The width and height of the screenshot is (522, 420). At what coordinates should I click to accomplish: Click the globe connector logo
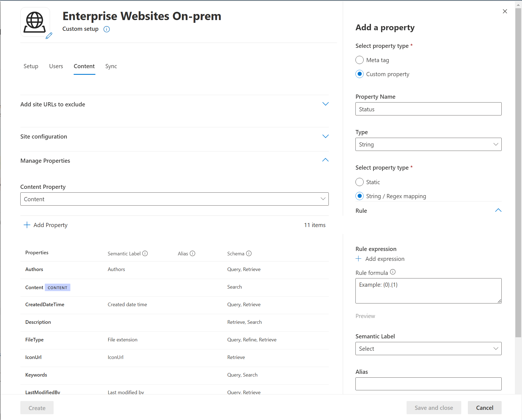[35, 22]
